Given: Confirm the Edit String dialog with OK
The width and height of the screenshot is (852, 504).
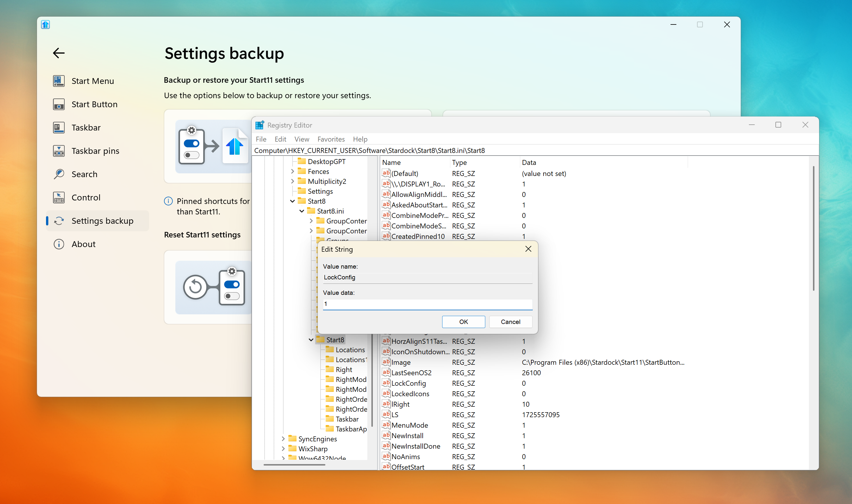Looking at the screenshot, I should (463, 322).
